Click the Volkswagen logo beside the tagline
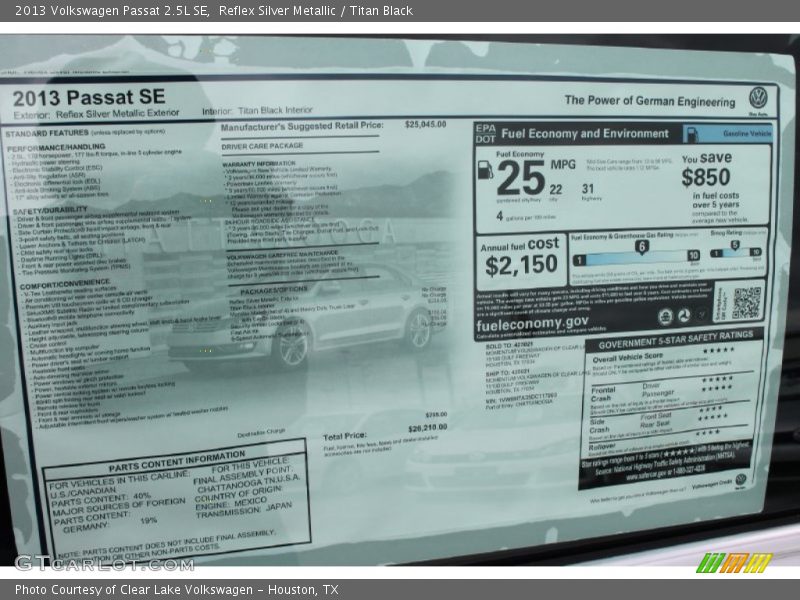This screenshot has height=600, width=800. point(758,97)
